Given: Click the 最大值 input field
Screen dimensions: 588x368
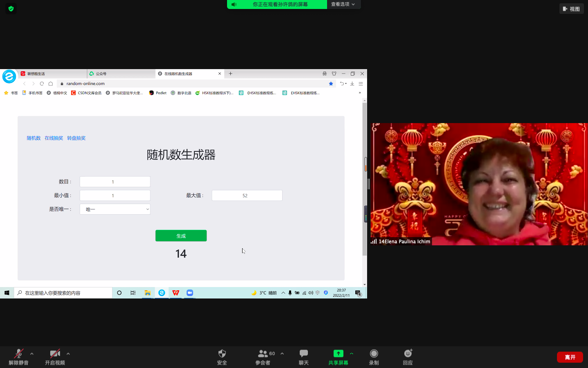Looking at the screenshot, I should [247, 195].
